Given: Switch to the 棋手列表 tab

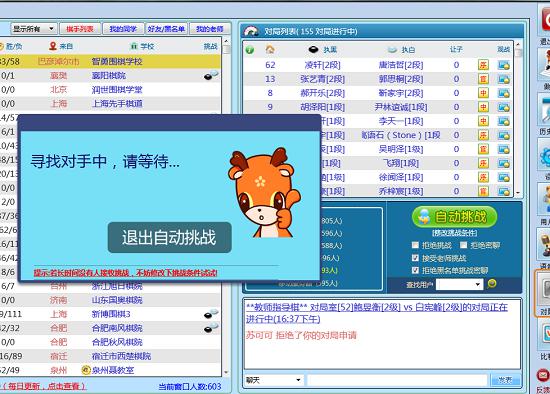Looking at the screenshot, I should (x=80, y=29).
